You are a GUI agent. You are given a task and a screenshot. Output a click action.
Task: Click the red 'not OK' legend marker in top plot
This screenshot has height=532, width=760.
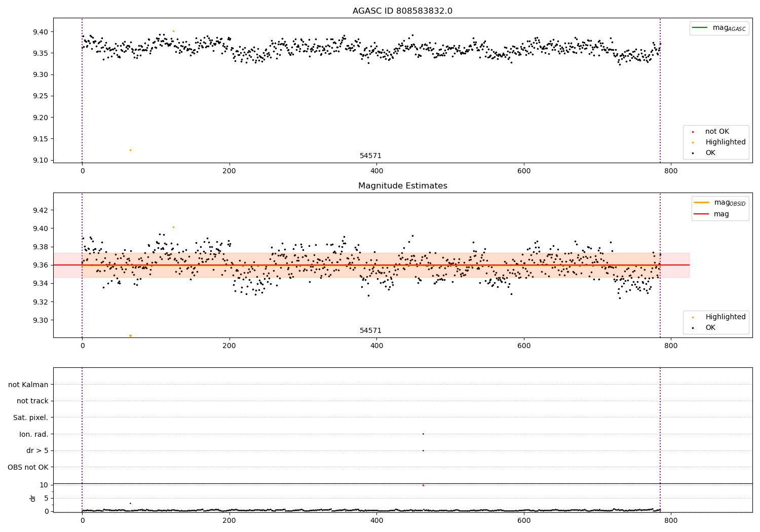[693, 132]
